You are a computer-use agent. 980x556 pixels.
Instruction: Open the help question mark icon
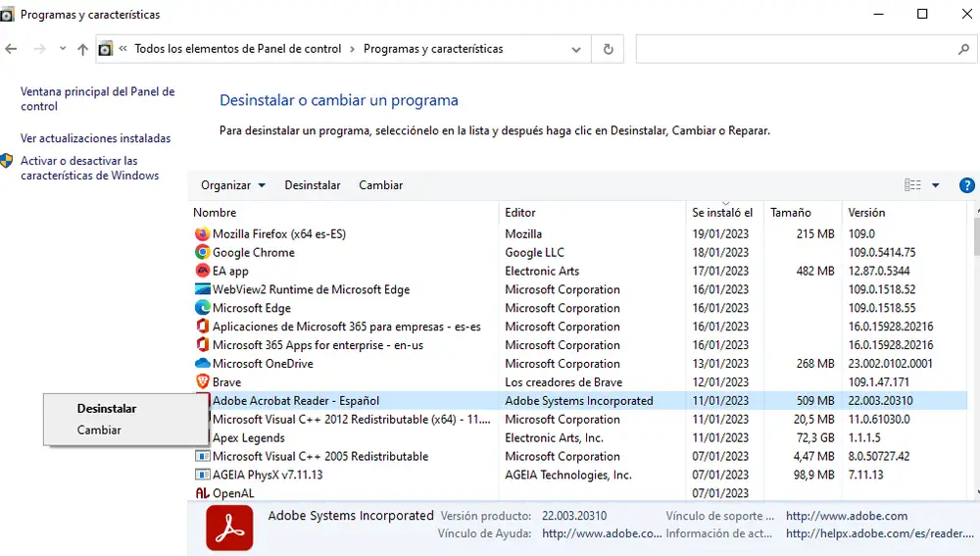966,185
